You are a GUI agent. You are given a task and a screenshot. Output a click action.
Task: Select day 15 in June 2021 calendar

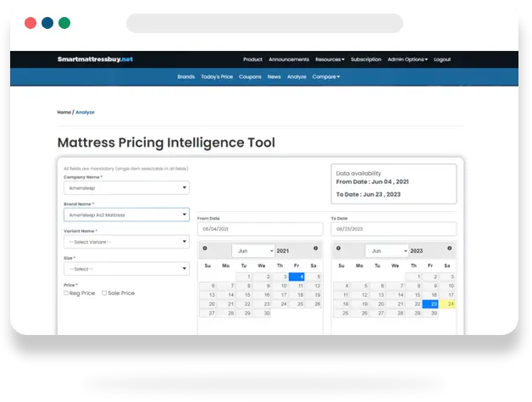[244, 295]
